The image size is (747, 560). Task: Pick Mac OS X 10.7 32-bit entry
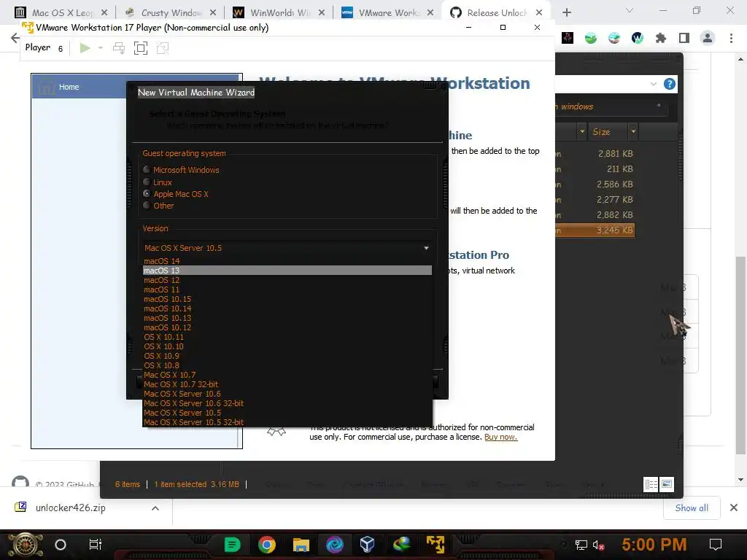287,384
